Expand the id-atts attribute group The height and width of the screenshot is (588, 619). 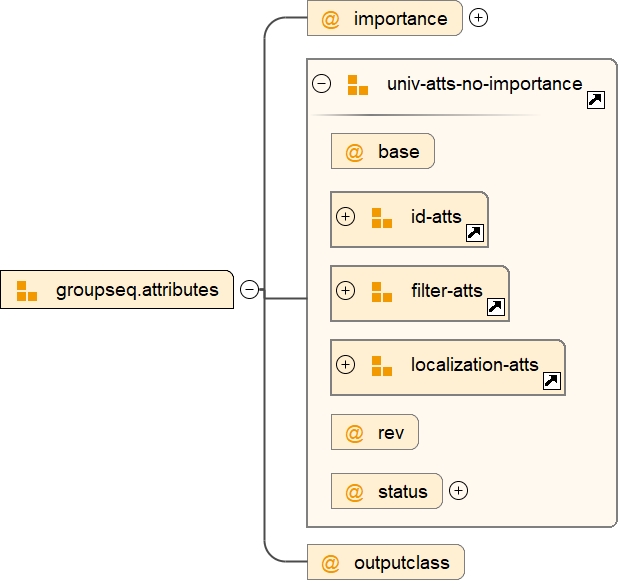coord(345,216)
